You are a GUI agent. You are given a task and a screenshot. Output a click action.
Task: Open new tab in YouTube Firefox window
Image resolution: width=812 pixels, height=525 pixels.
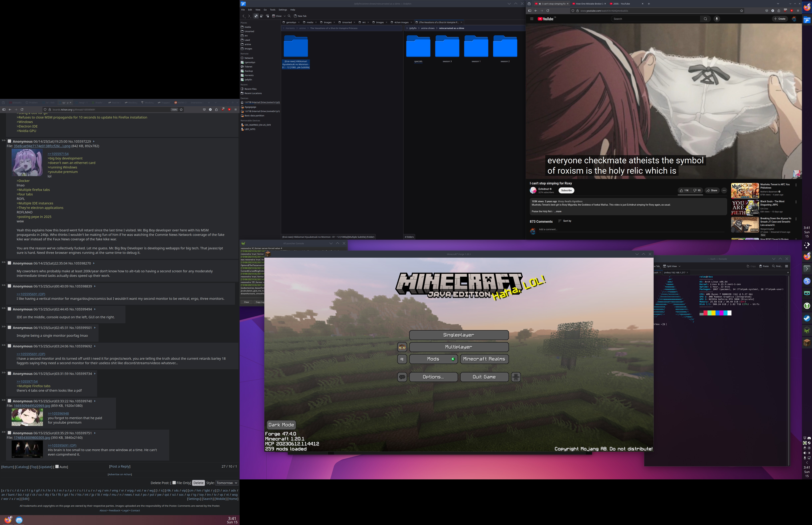[649, 4]
